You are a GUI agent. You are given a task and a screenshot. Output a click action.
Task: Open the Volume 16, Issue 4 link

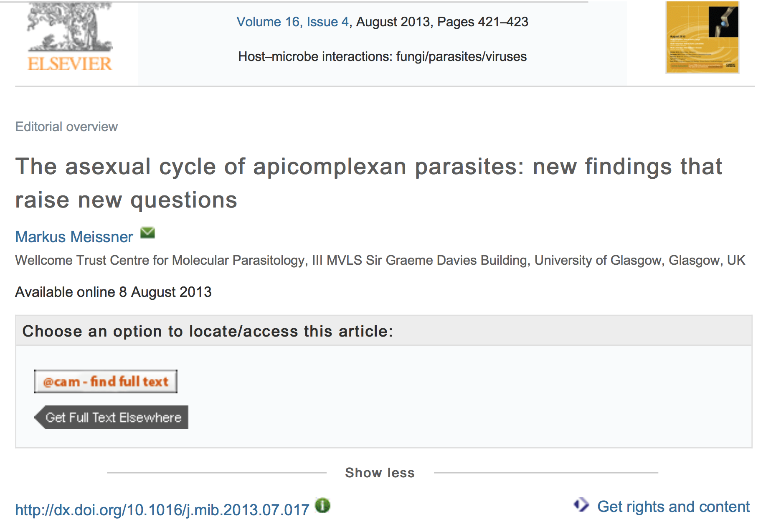[x=292, y=22]
